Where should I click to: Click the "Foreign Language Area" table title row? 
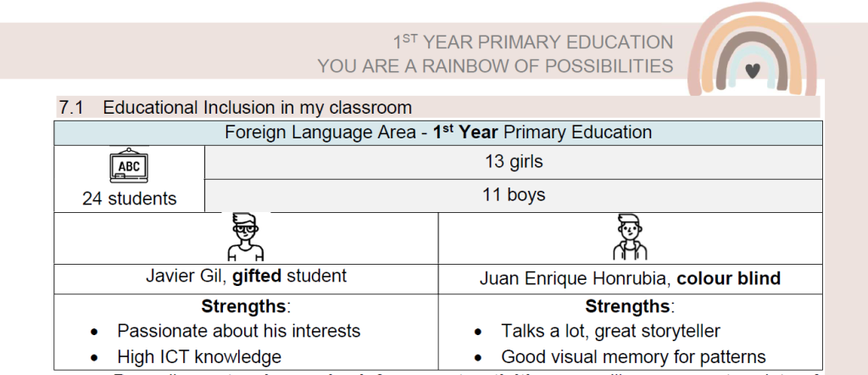pos(437,132)
